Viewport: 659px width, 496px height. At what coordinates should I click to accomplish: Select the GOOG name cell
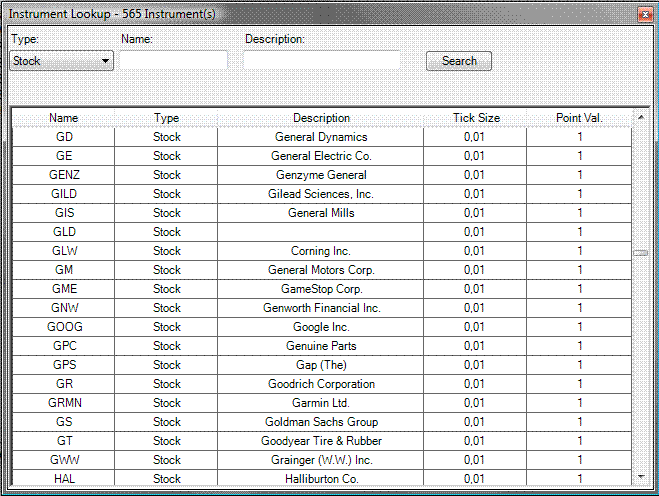(x=63, y=327)
